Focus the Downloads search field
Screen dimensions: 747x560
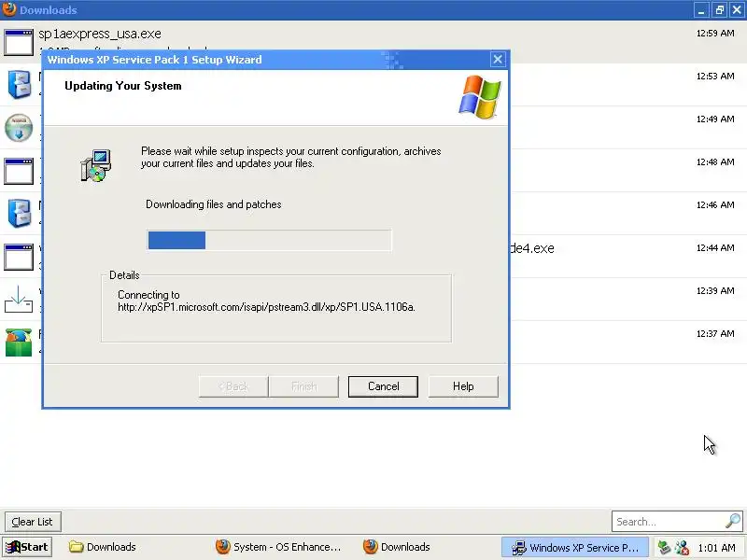click(677, 522)
